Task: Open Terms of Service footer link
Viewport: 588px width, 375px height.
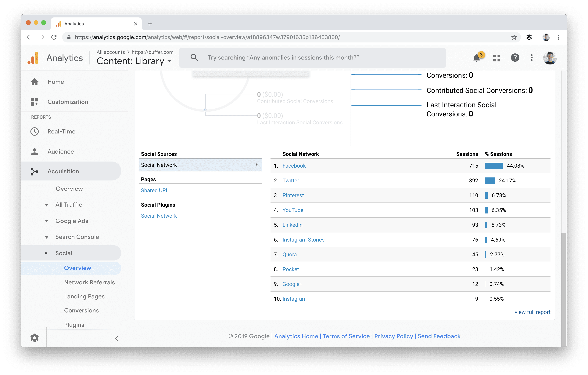Action: pyautogui.click(x=346, y=336)
